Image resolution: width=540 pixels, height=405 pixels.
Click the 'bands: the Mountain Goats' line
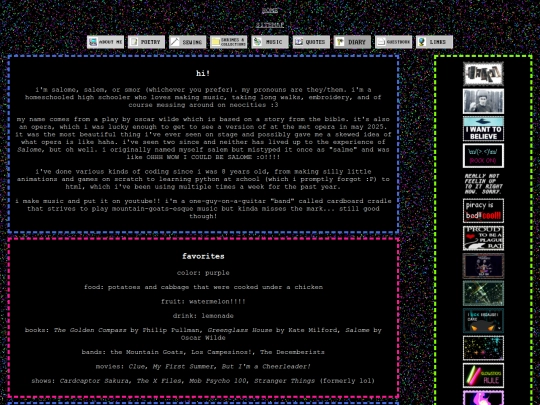tap(203, 352)
